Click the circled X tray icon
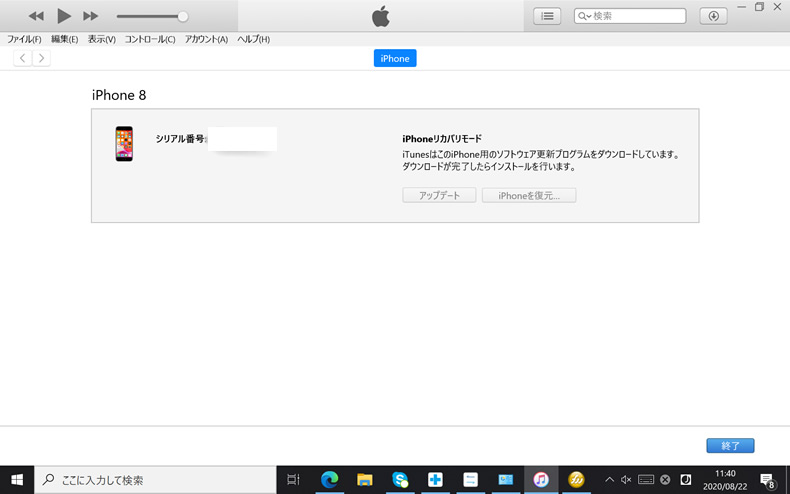 [x=665, y=480]
